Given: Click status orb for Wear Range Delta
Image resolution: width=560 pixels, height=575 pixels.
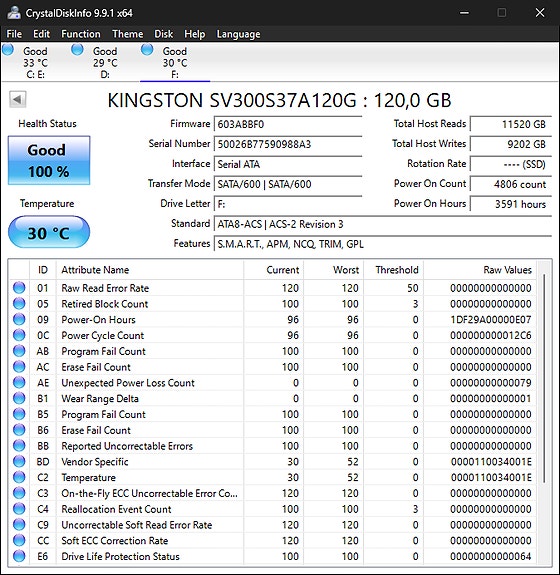Looking at the screenshot, I should (19, 398).
